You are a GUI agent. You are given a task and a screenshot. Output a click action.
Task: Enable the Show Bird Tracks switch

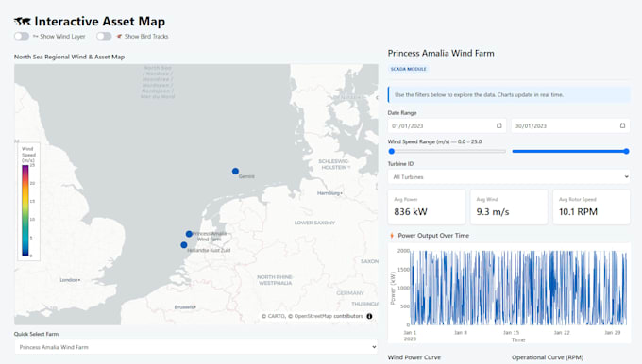tap(104, 37)
